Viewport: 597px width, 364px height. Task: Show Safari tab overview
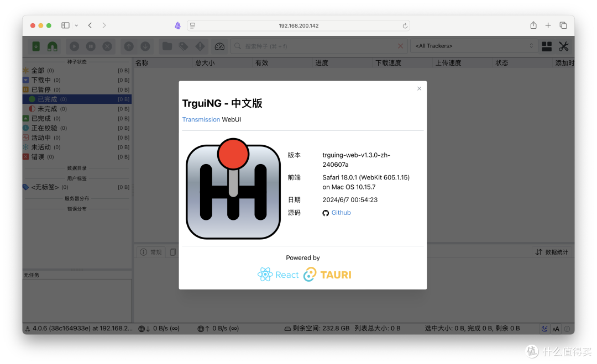(563, 25)
